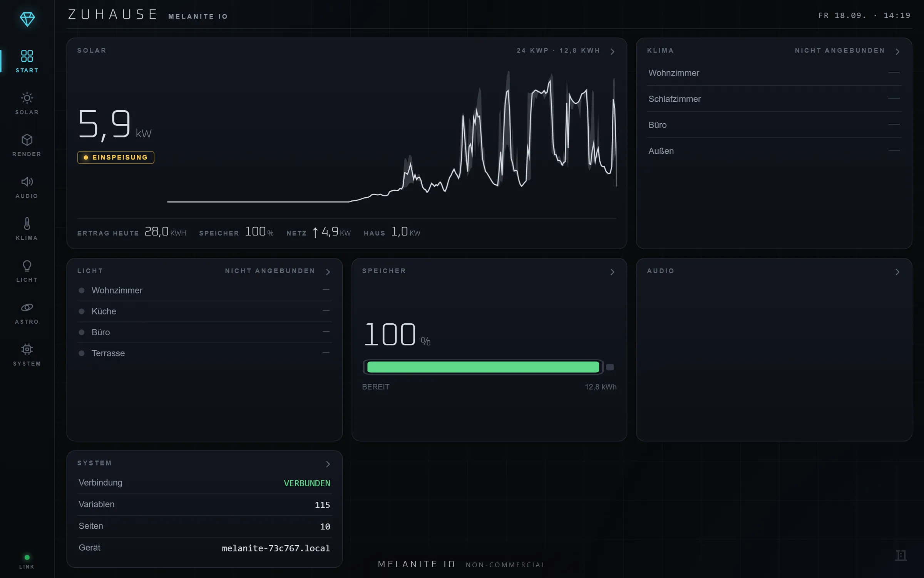Select the Büro row in Klima card

(774, 125)
